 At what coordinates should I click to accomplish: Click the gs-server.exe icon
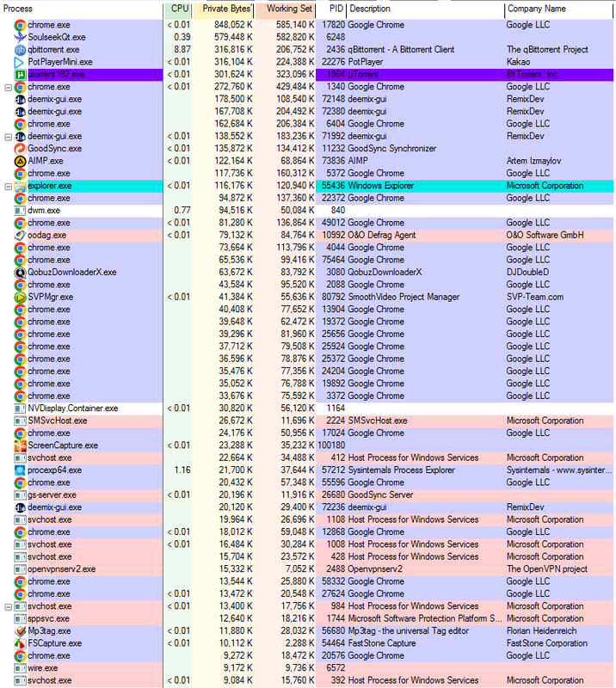20,495
